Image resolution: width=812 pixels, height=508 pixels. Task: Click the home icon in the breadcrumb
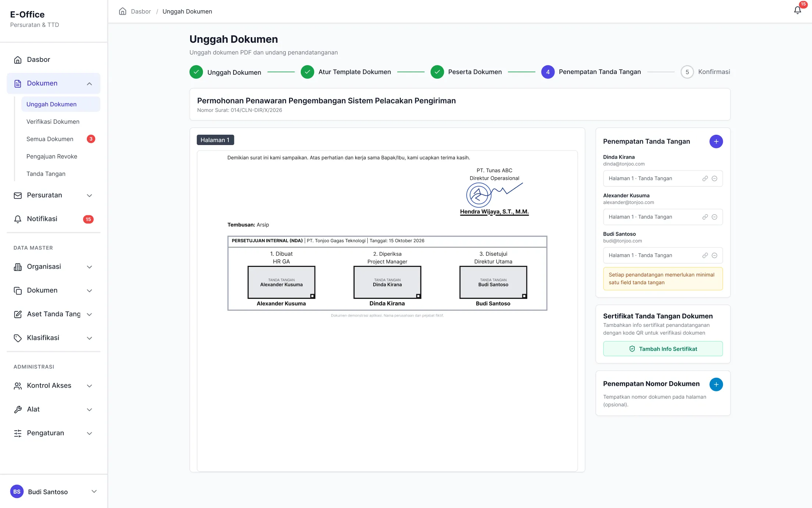122,11
